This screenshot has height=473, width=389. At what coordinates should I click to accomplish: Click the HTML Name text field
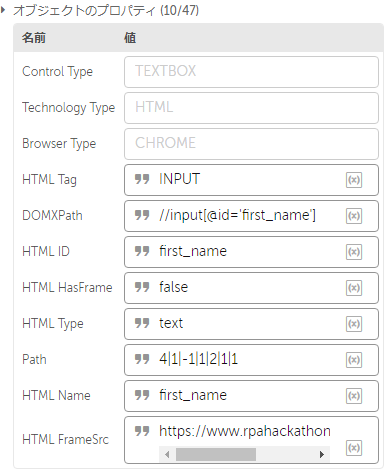251,396
